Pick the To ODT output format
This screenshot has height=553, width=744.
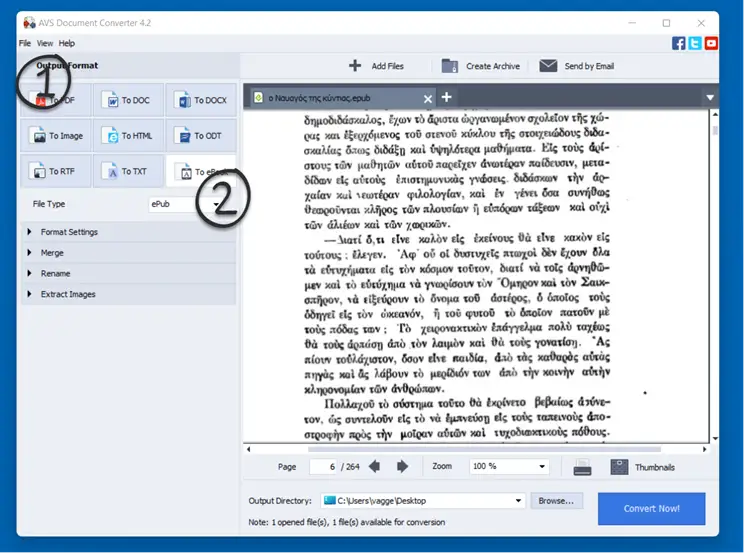(x=201, y=136)
